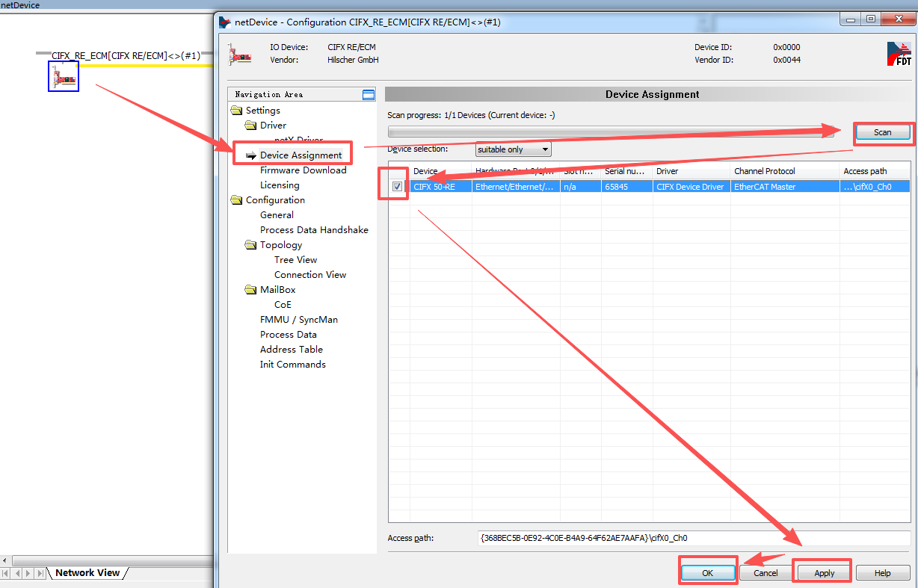Select the Topology tree node
Viewport: 918px width, 588px height.
click(x=281, y=245)
